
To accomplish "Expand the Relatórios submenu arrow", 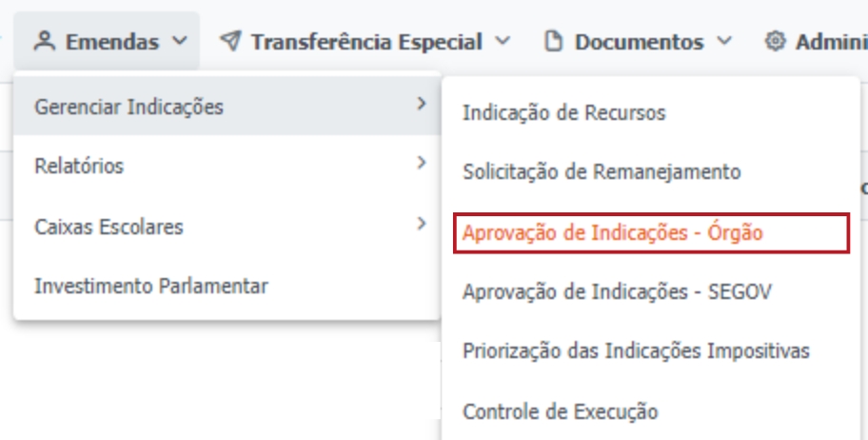I will pos(422,163).
